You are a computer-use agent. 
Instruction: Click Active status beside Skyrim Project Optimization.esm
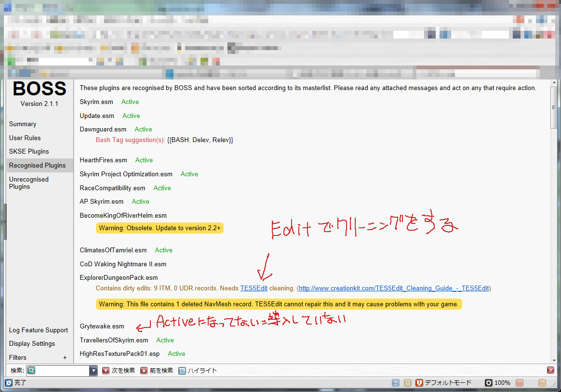click(189, 174)
